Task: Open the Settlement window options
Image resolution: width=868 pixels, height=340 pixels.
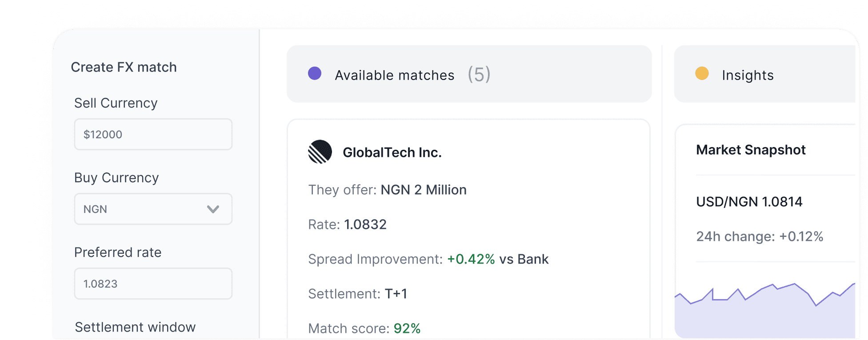Action: 135,327
